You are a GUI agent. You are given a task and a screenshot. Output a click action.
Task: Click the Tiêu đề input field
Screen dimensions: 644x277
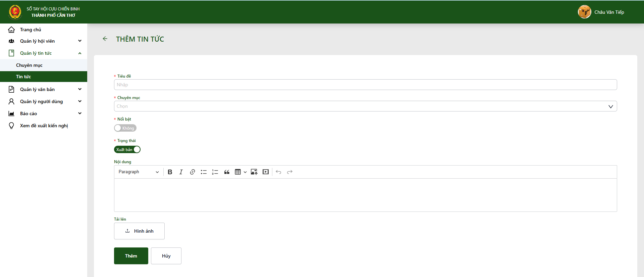click(365, 85)
